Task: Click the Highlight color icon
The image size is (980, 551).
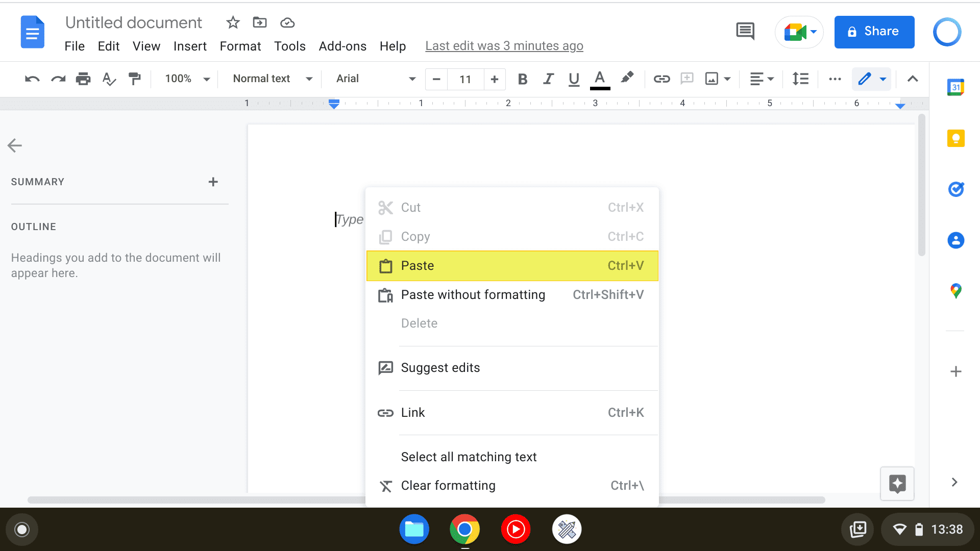Action: [x=627, y=79]
